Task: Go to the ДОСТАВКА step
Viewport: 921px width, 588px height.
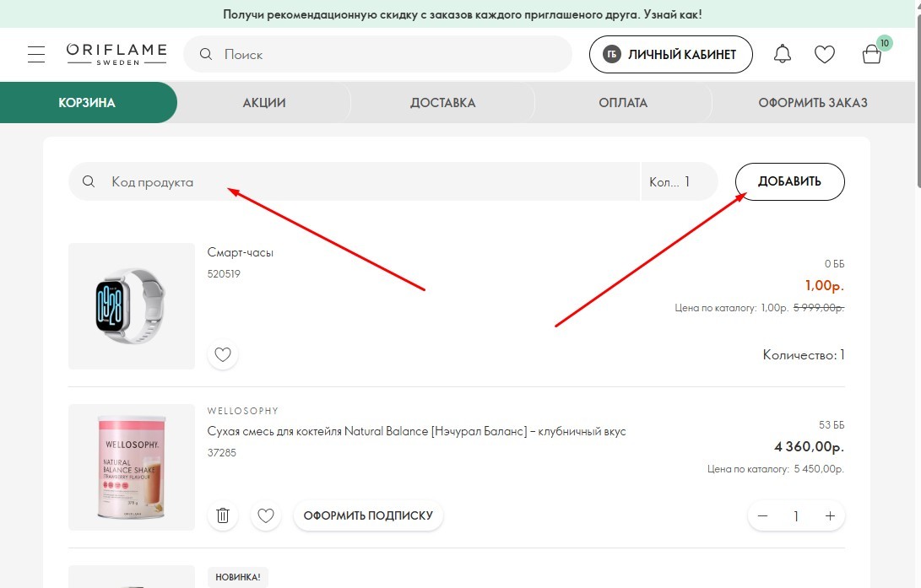Action: point(442,103)
